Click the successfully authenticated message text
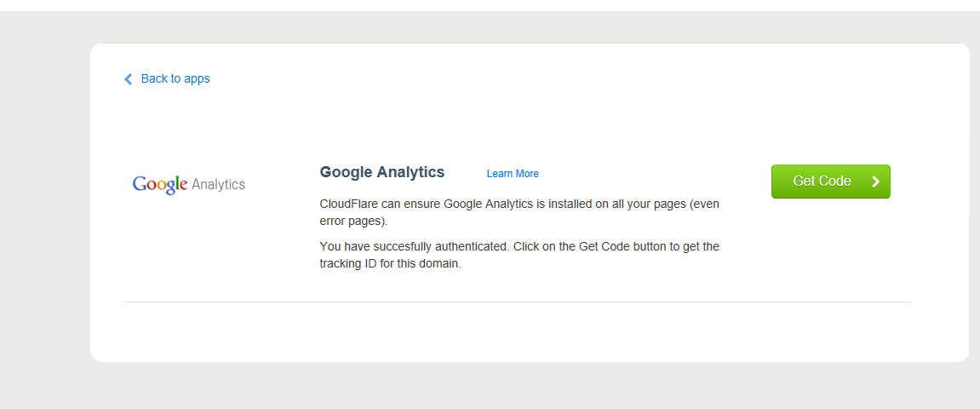 pos(519,246)
